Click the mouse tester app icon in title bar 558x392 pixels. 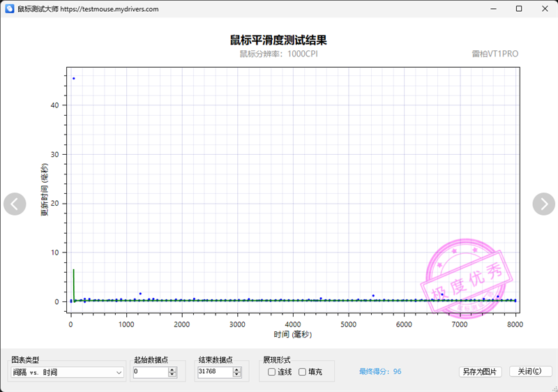coord(10,9)
